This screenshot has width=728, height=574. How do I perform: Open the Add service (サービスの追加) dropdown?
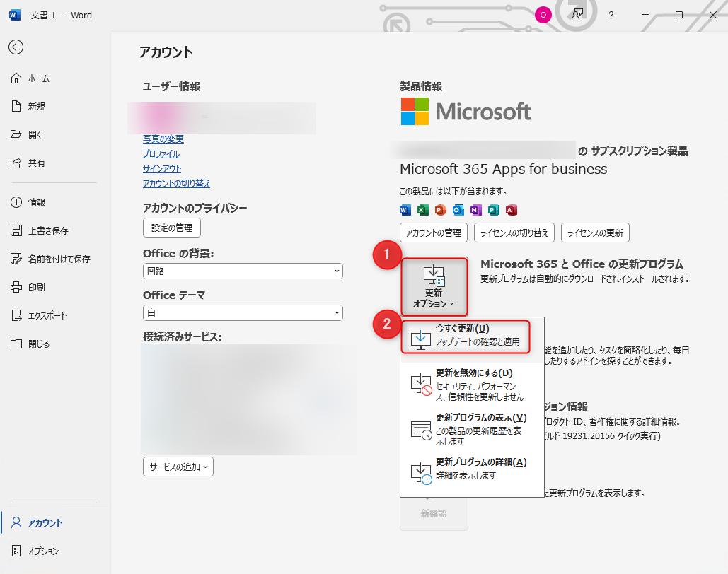point(178,467)
